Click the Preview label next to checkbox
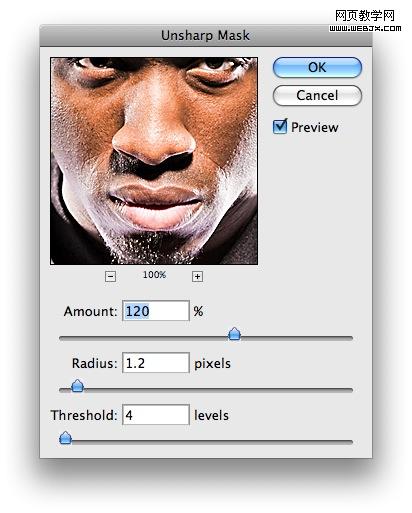Image resolution: width=412 pixels, height=513 pixels. (314, 127)
